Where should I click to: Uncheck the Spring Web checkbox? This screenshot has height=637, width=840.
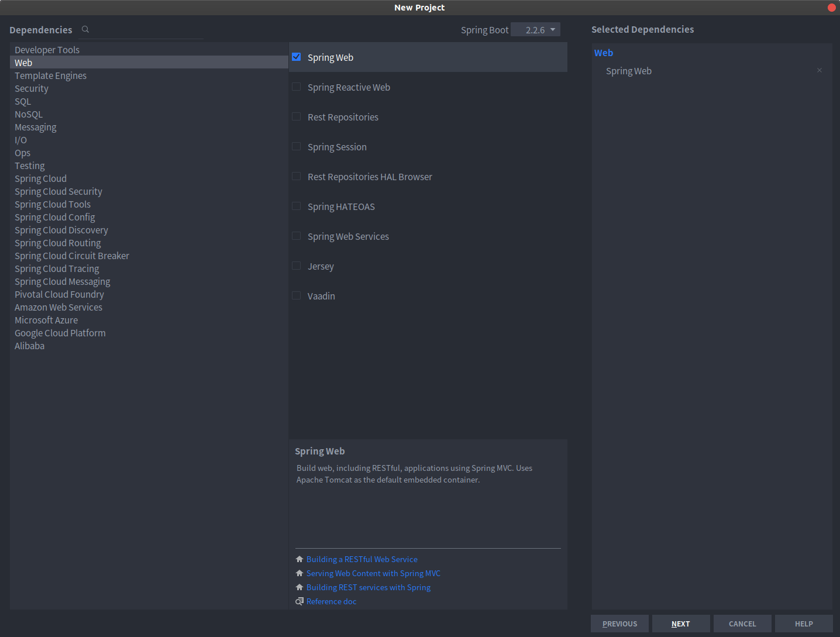coord(297,57)
